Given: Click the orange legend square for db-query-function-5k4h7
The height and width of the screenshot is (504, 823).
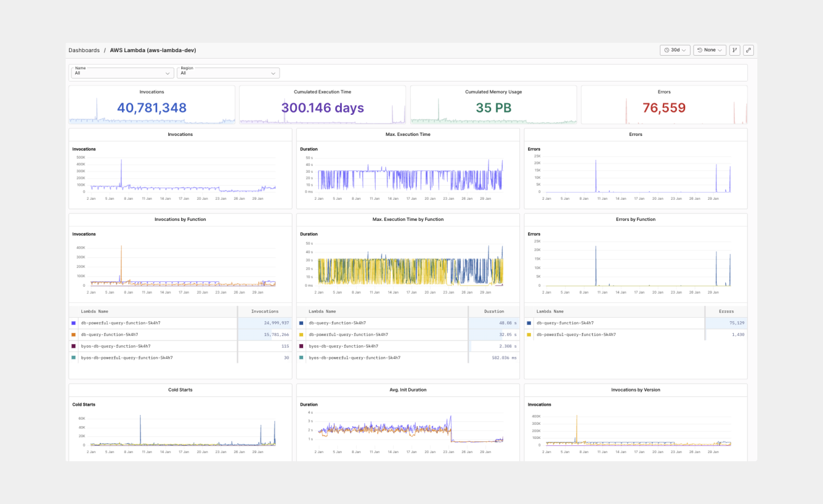Looking at the screenshot, I should (74, 335).
